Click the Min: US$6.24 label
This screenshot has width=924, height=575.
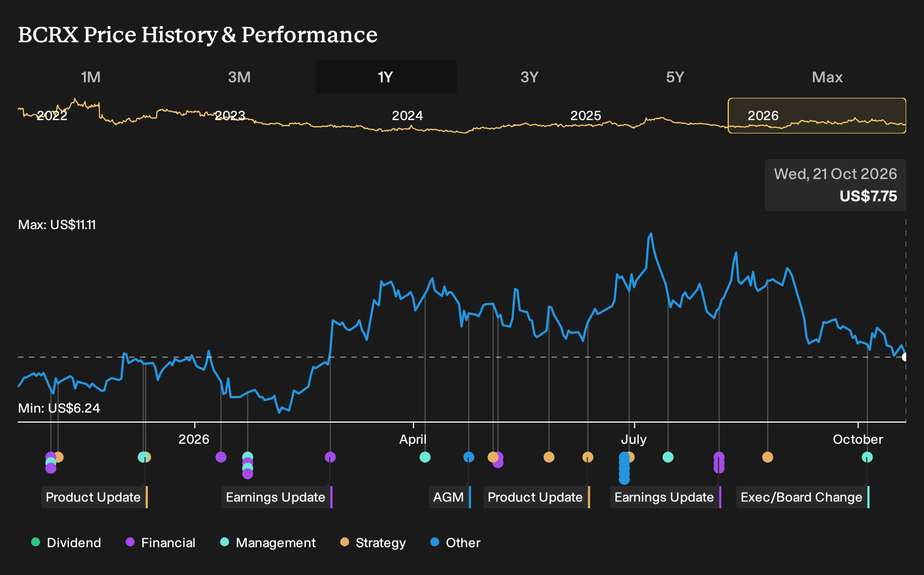(59, 408)
